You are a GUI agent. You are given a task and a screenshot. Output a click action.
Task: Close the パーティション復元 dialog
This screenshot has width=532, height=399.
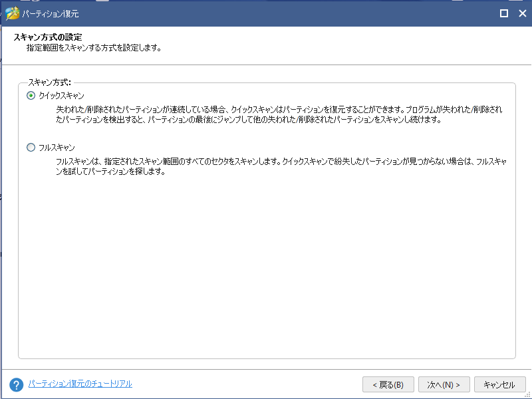pyautogui.click(x=523, y=13)
